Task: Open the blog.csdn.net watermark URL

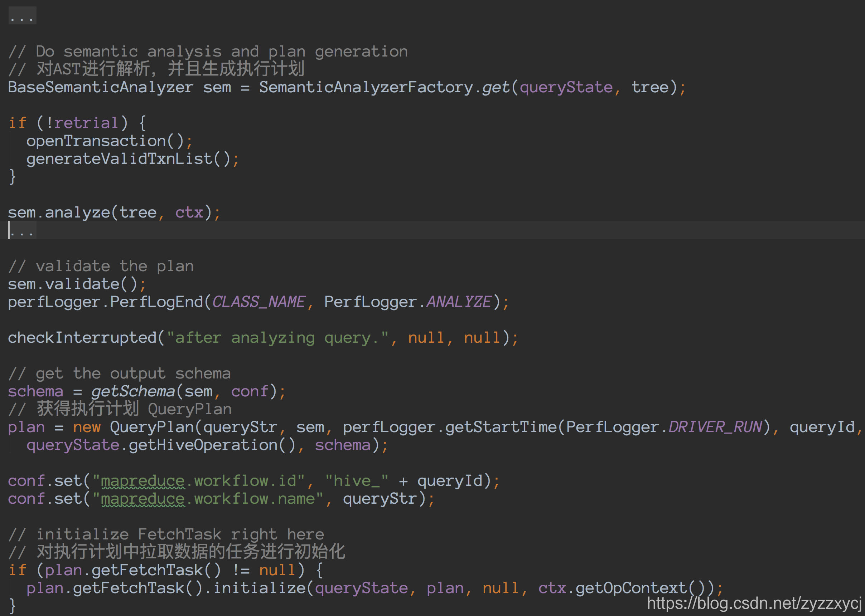Action: [754, 603]
